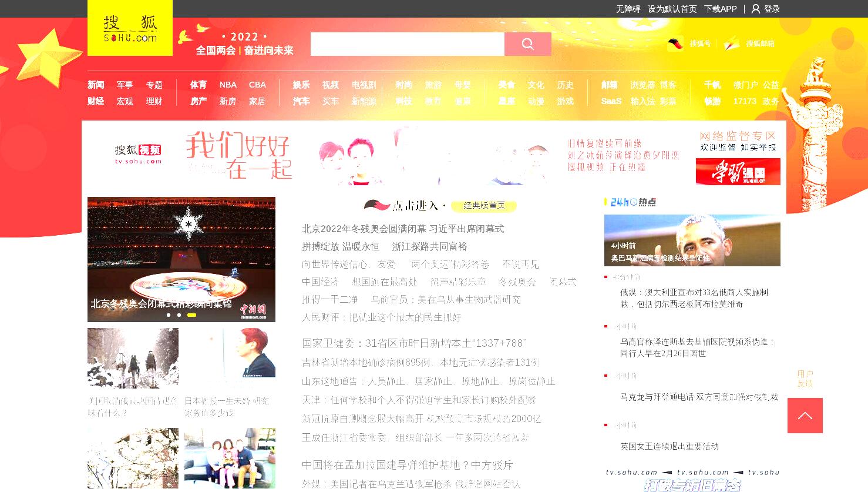This screenshot has width=868, height=492.
Task: Open the 输入法 link
Action: point(642,101)
